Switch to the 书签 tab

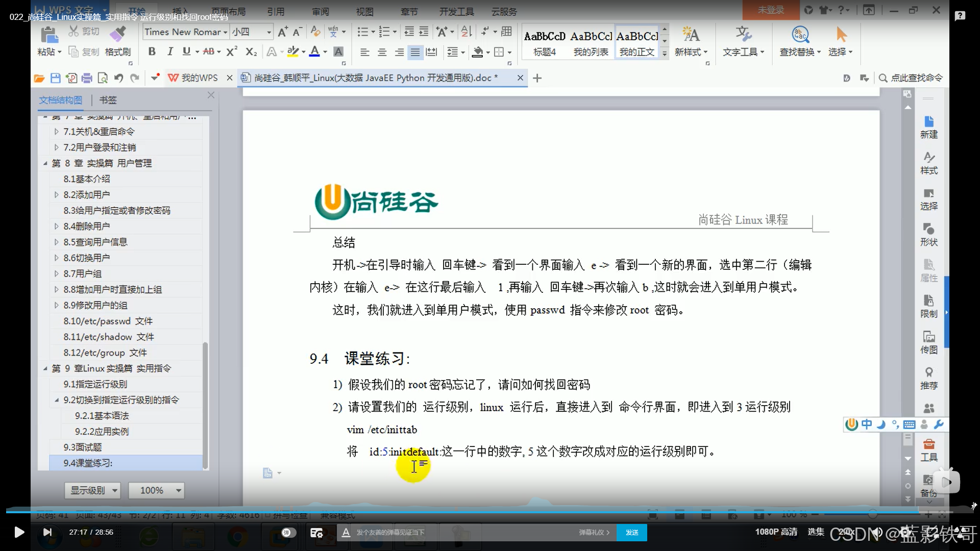(x=108, y=100)
